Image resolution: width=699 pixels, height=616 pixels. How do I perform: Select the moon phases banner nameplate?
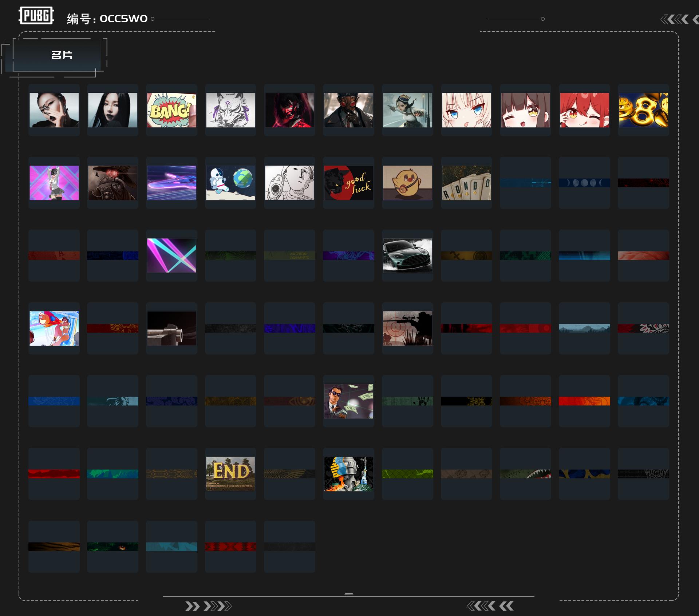point(584,183)
